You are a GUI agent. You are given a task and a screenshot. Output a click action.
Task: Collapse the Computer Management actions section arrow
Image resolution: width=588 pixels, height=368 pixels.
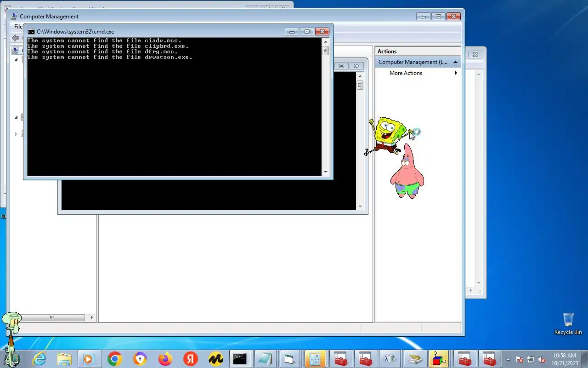tap(455, 62)
